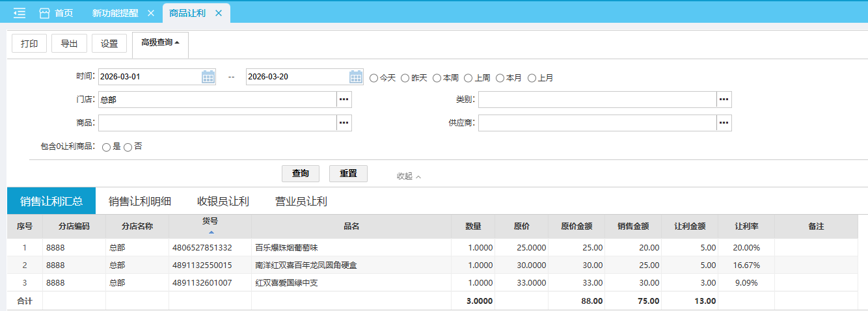Collapse the 高级查询 panel

click(160, 43)
